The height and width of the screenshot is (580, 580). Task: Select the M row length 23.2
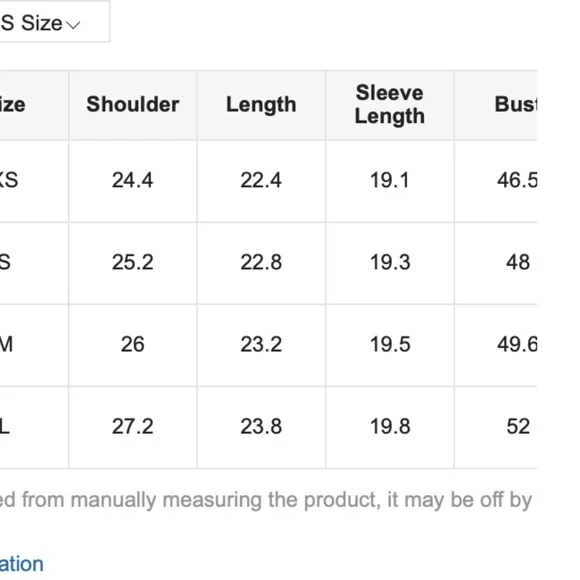click(x=261, y=344)
